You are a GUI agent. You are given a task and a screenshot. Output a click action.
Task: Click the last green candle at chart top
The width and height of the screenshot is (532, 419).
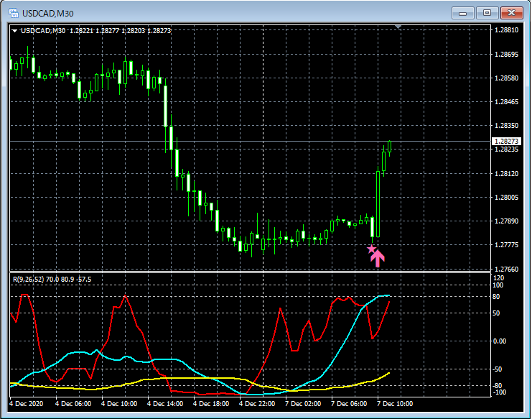click(x=389, y=147)
